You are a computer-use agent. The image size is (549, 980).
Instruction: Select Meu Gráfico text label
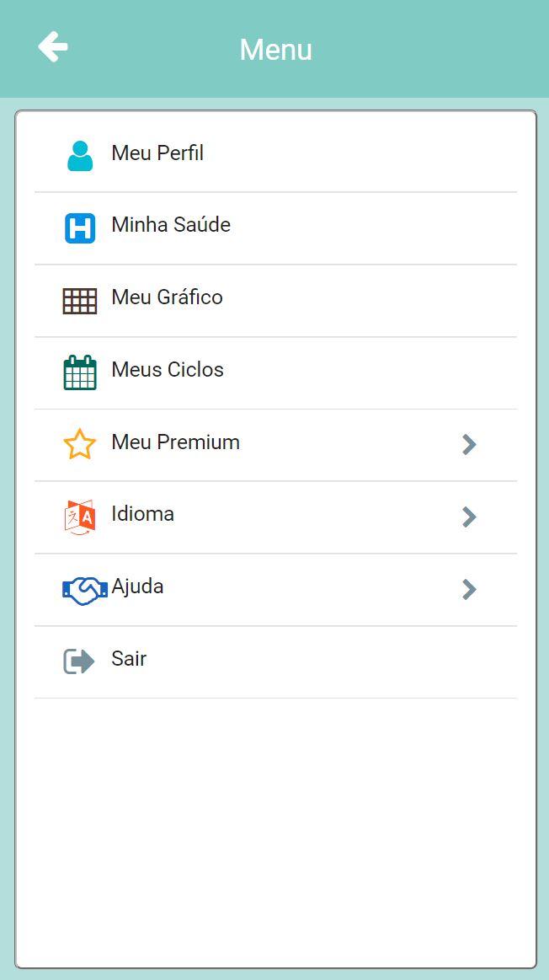pyautogui.click(x=167, y=297)
